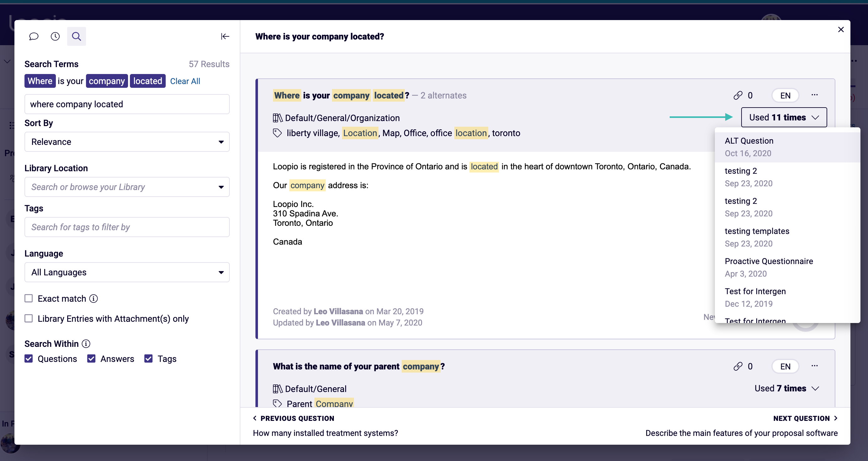Enable Library Entries with Attachment(s) only
This screenshot has height=461, width=868.
(x=29, y=319)
